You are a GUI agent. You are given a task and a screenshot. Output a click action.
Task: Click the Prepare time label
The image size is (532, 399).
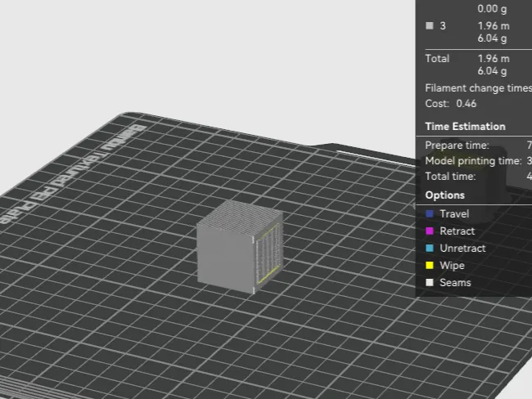pos(457,146)
